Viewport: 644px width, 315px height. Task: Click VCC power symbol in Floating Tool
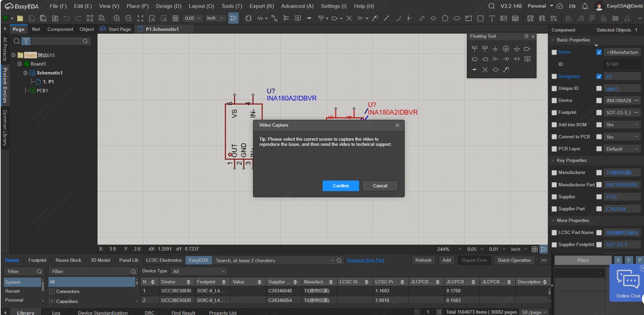[x=474, y=49]
